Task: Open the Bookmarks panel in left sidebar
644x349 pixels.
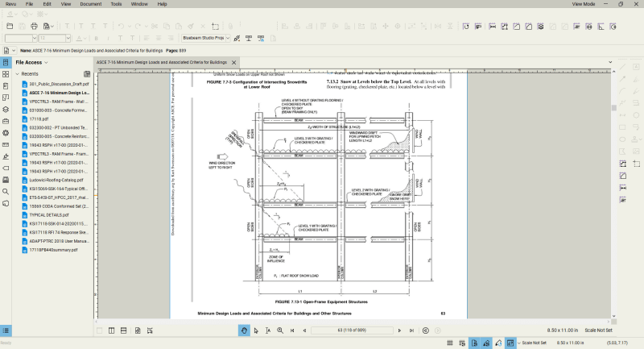Action: tap(6, 86)
